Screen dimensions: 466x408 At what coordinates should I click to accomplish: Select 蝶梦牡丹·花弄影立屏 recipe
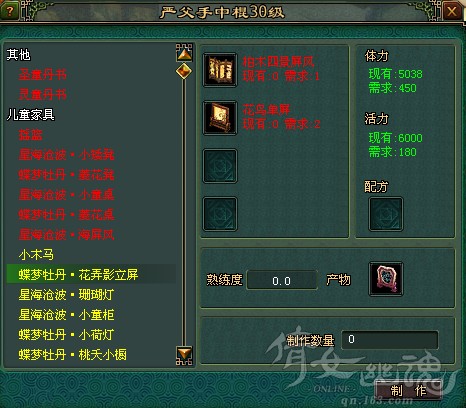coord(78,275)
